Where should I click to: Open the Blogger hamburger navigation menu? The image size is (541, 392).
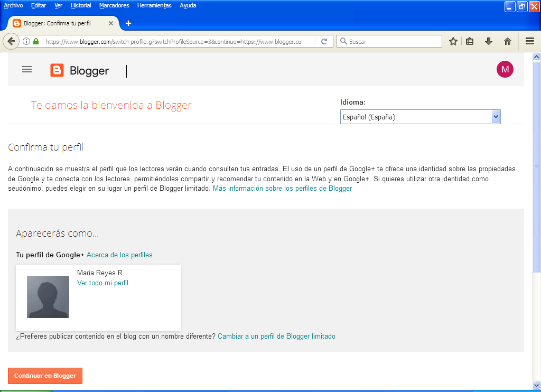(x=26, y=69)
